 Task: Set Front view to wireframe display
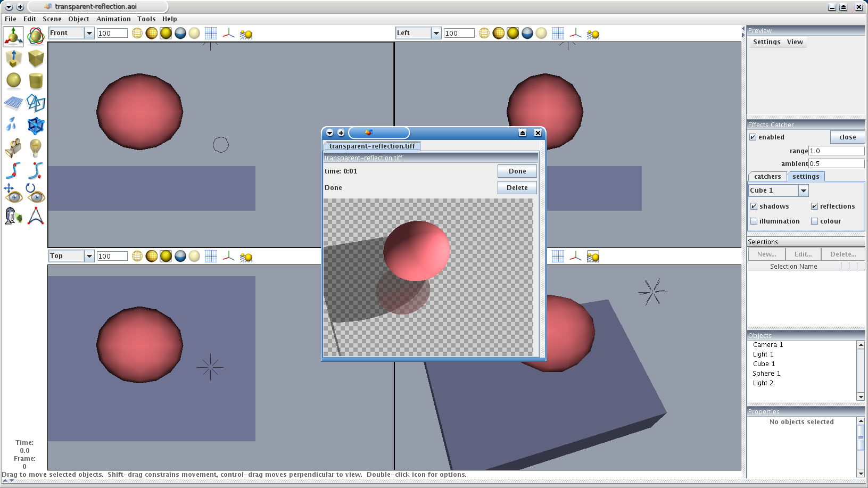(x=137, y=33)
